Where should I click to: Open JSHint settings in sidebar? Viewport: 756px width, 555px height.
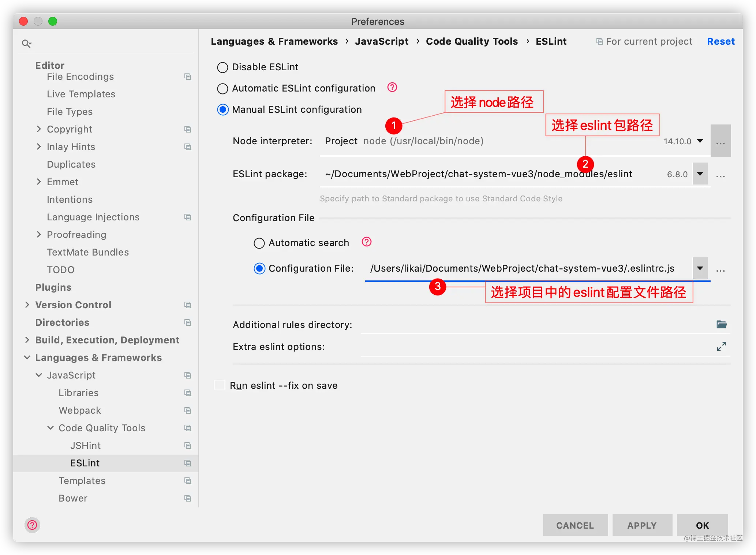coord(85,446)
